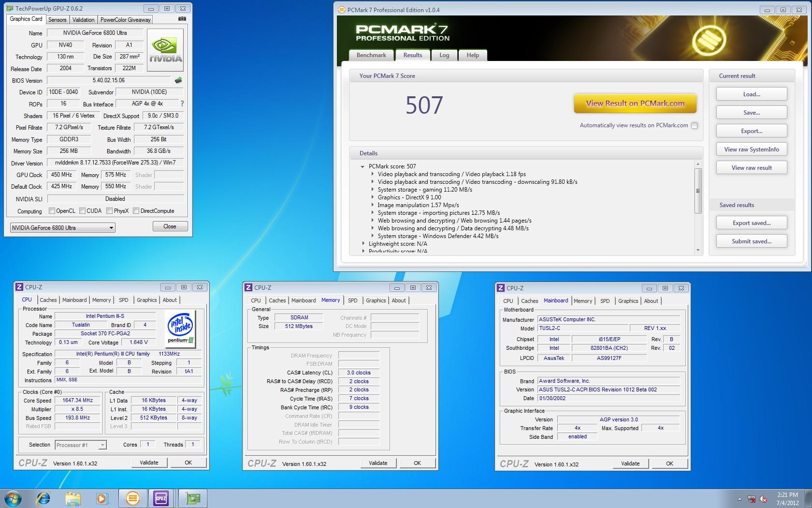Open the GPU-Z Validation tab
This screenshot has width=812, height=508.
pos(83,20)
